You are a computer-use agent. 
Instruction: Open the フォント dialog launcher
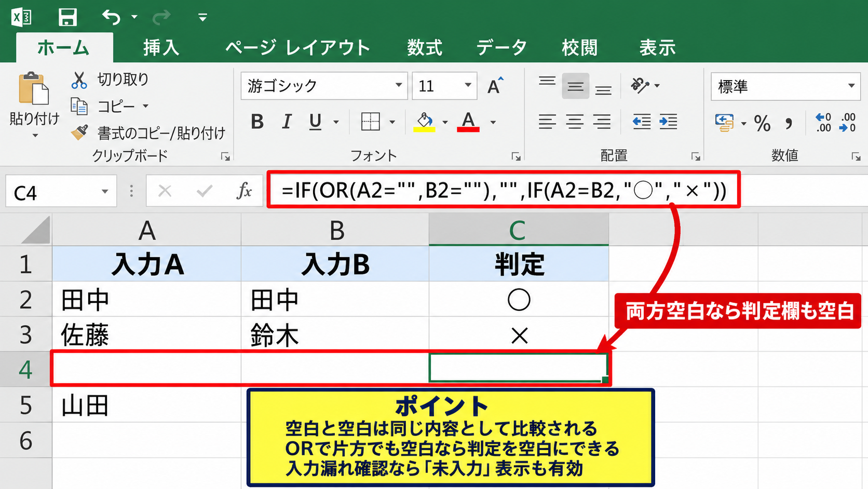click(x=516, y=156)
